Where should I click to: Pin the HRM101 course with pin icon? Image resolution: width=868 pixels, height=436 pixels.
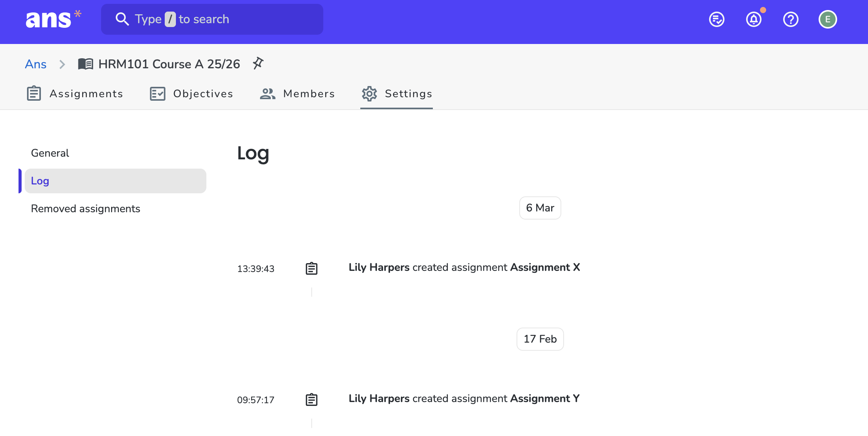(x=258, y=63)
